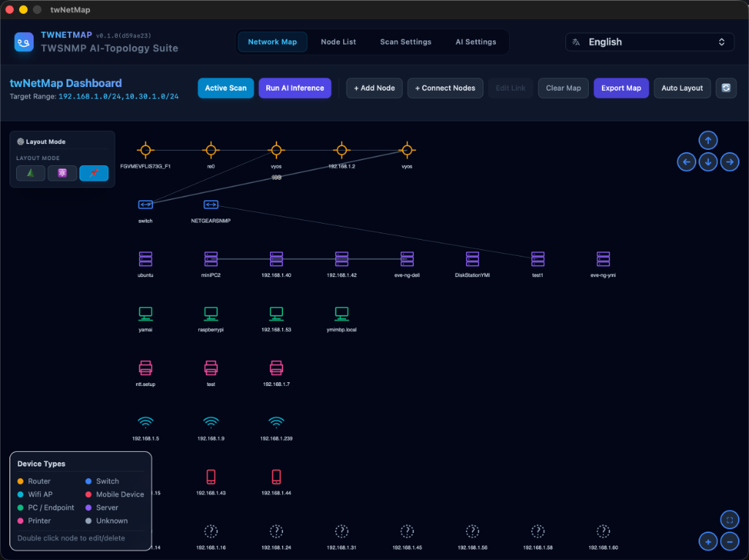Click the target range 192.168.1.0/24,10.30.1.0/24 text
The width and height of the screenshot is (749, 560).
pos(118,97)
